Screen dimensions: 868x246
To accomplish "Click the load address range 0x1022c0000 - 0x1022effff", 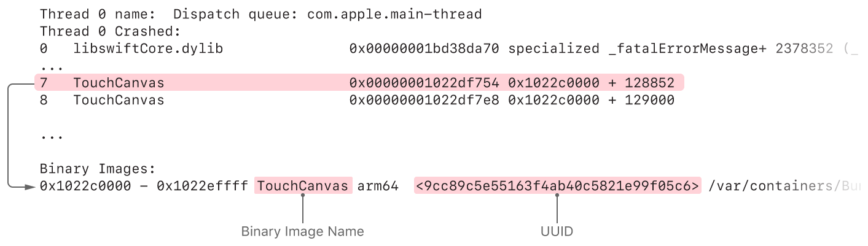I will [144, 186].
